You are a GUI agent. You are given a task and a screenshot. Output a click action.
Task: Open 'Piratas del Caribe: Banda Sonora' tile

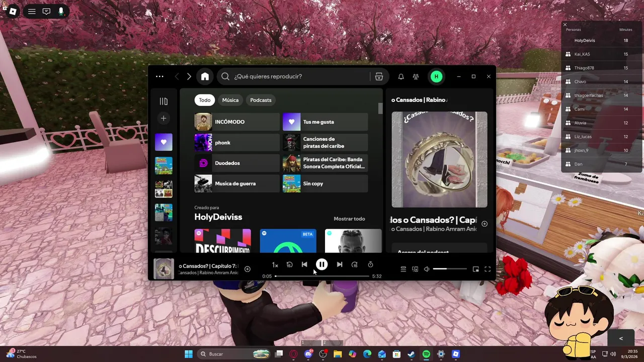click(325, 163)
